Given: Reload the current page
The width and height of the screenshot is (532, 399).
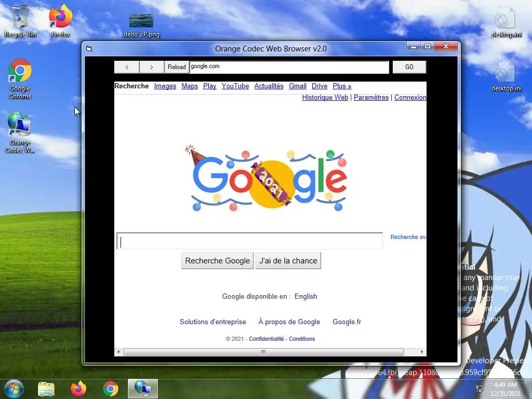Looking at the screenshot, I should (177, 67).
